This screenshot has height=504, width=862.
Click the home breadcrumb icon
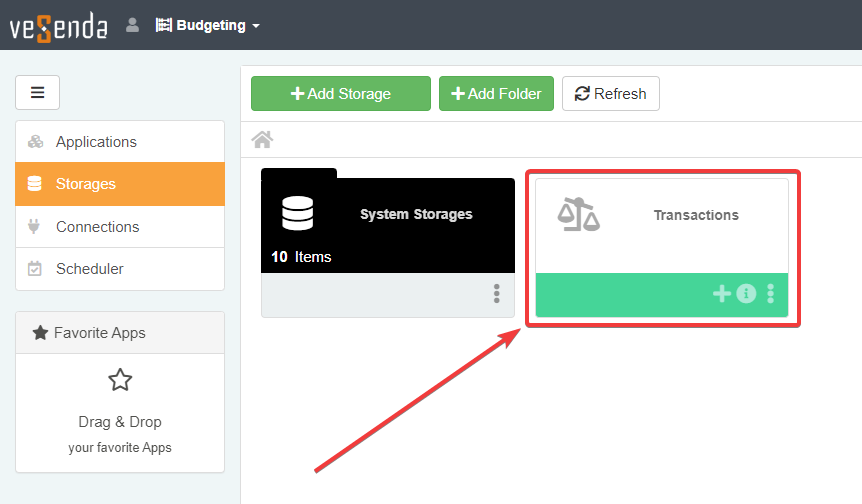(262, 139)
